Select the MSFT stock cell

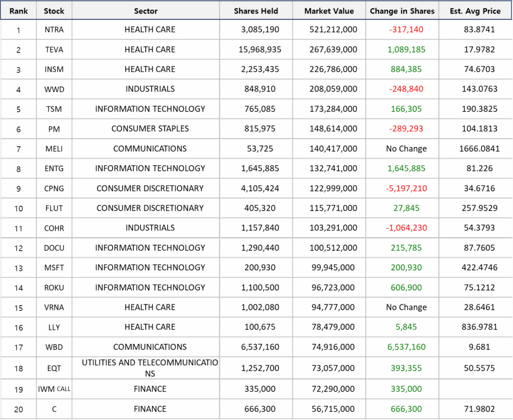point(54,268)
